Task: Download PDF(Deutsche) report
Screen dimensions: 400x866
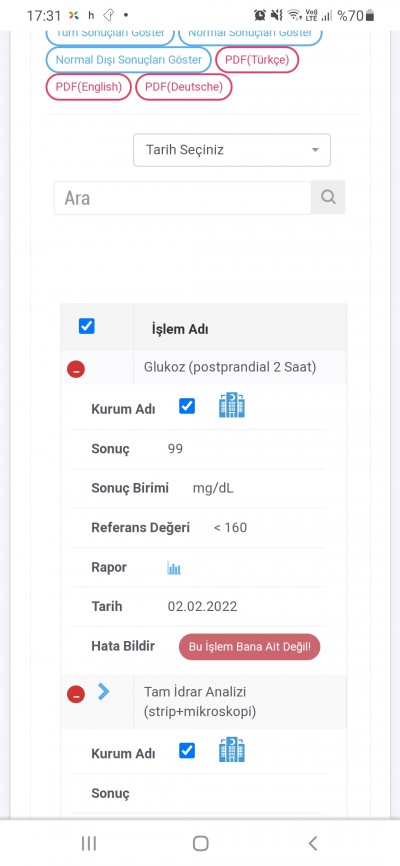Action: [184, 87]
